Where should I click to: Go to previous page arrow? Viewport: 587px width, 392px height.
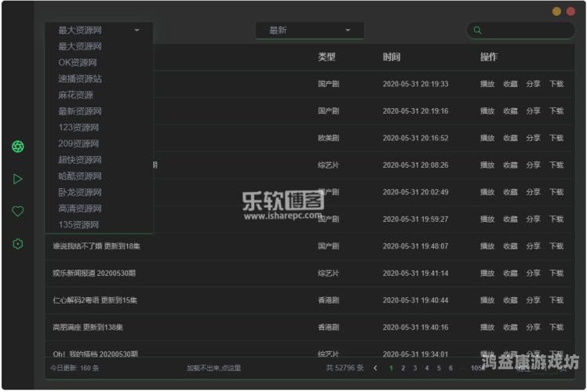pos(375,368)
